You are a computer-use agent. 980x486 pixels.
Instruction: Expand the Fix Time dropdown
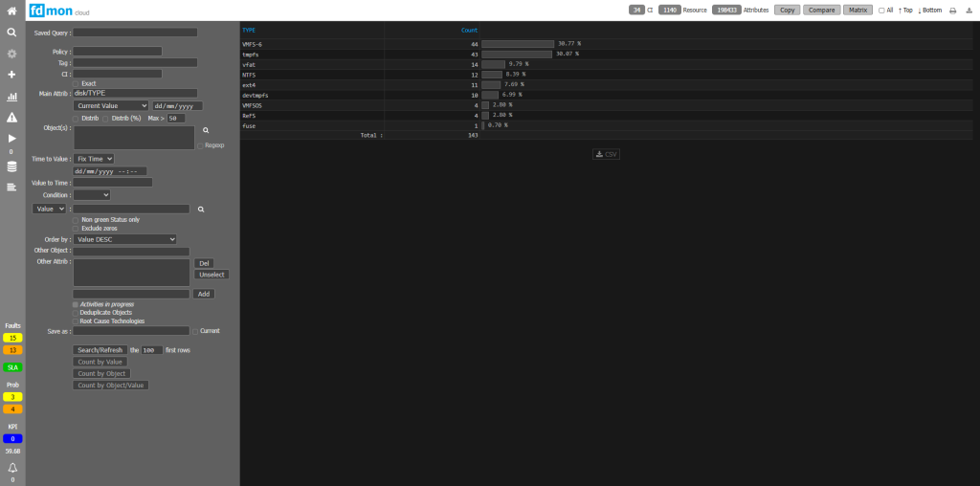point(94,159)
